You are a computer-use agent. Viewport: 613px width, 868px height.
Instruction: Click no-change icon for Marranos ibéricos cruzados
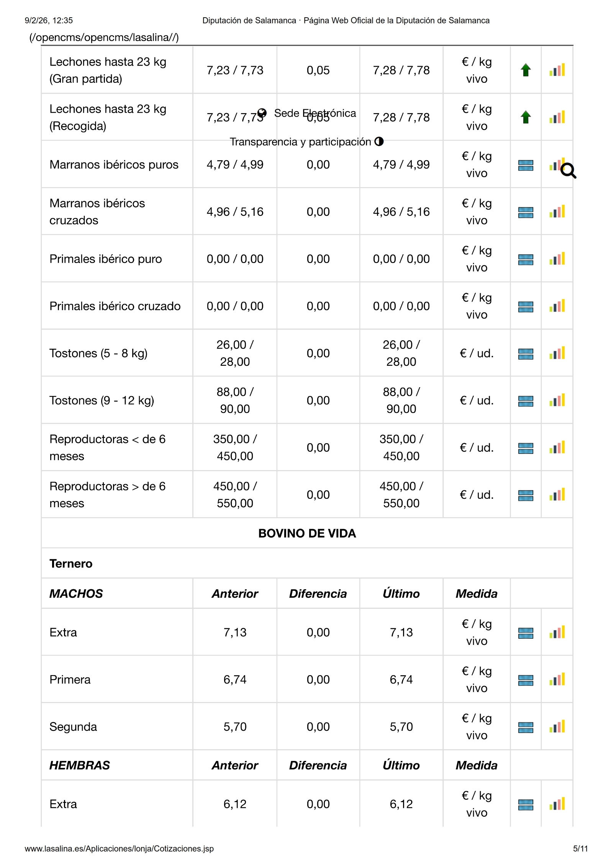pos(526,212)
